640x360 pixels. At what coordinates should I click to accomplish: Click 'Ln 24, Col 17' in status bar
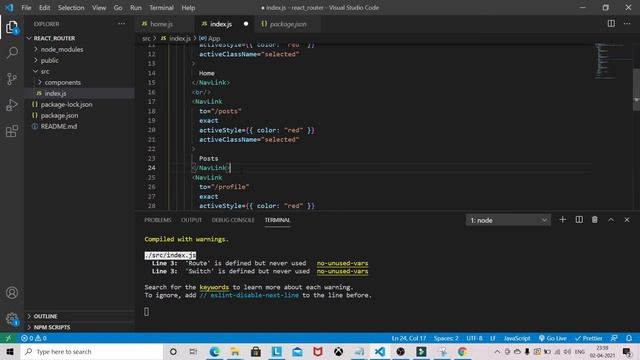tap(409, 338)
